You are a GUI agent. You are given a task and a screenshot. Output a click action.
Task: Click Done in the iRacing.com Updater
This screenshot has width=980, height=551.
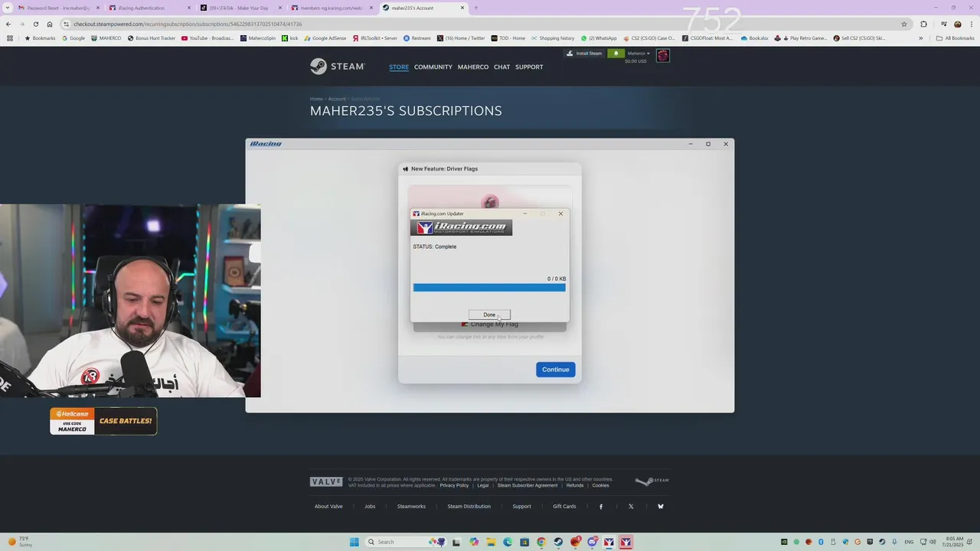[x=489, y=315]
